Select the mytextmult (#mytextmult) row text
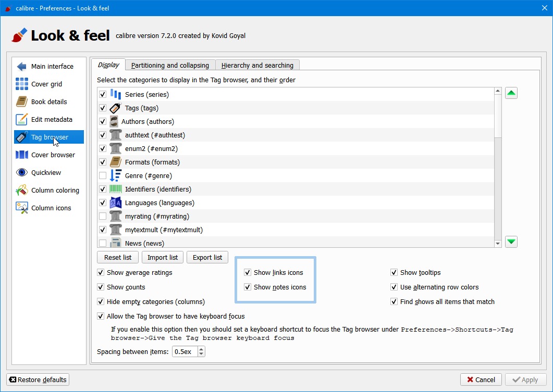This screenshot has height=392, width=553. click(x=164, y=230)
